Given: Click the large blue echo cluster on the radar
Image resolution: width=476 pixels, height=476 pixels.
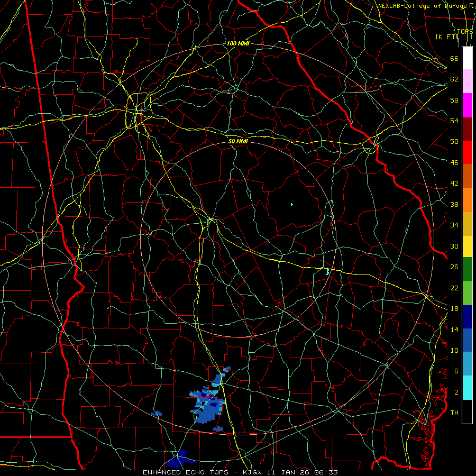Looking at the screenshot, I should (x=208, y=406).
